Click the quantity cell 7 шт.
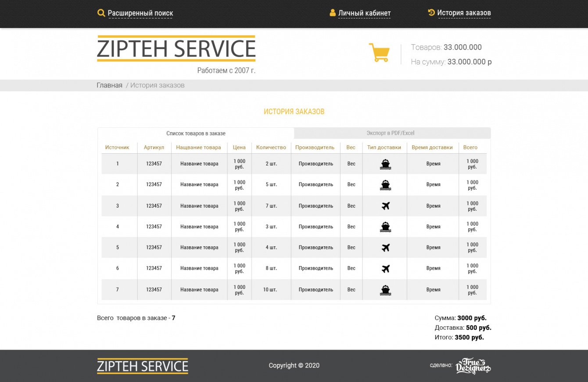Image resolution: width=588 pixels, height=382 pixels. point(271,206)
